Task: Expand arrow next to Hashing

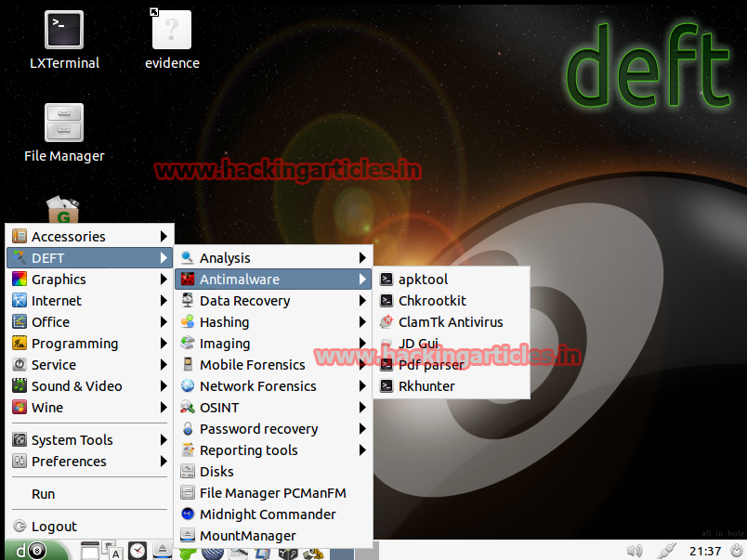Action: click(x=362, y=322)
